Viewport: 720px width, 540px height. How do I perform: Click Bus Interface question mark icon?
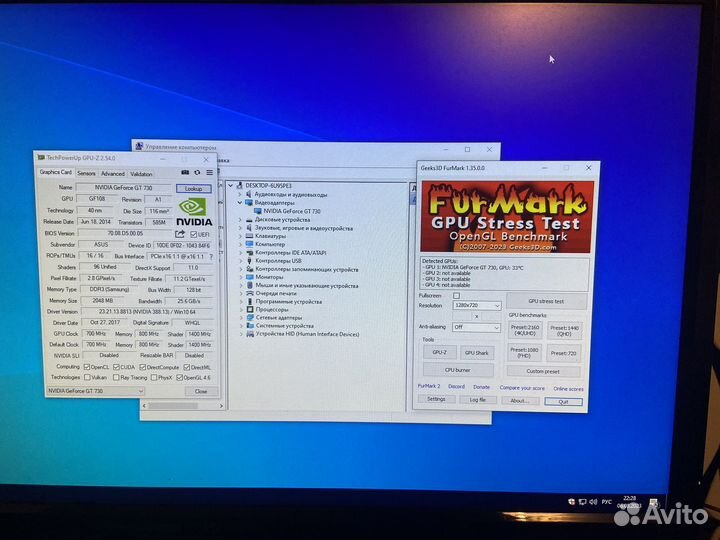(211, 257)
